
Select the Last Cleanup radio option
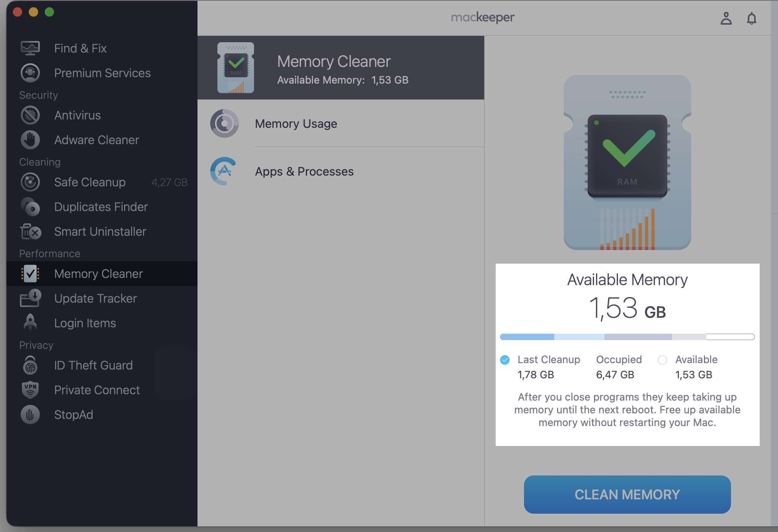click(505, 360)
